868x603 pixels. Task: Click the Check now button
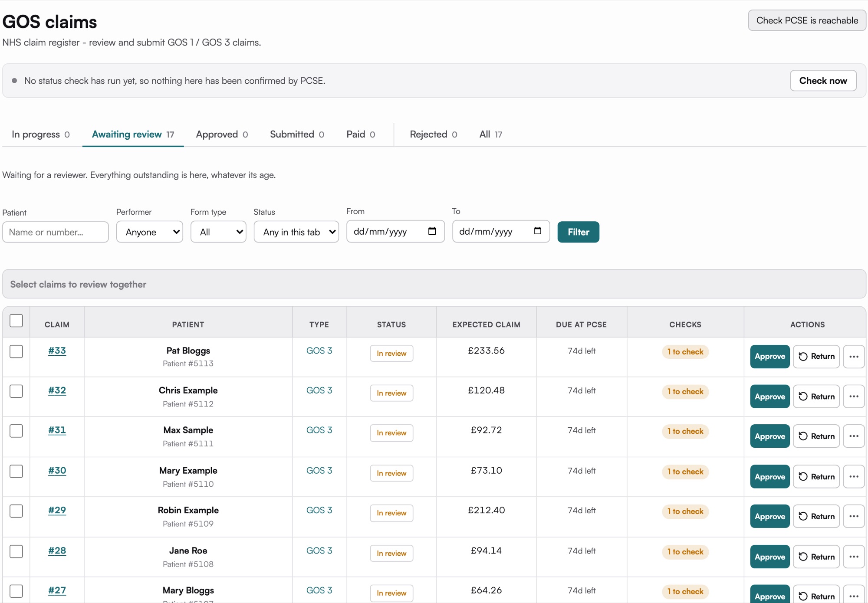point(823,81)
